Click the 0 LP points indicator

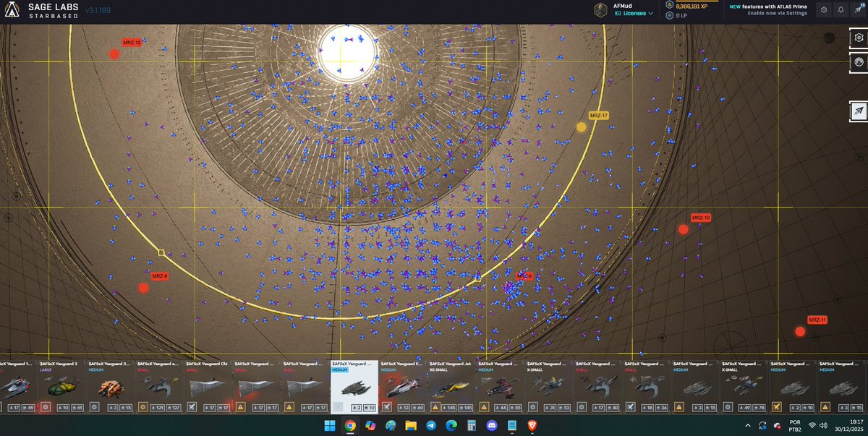[681, 14]
